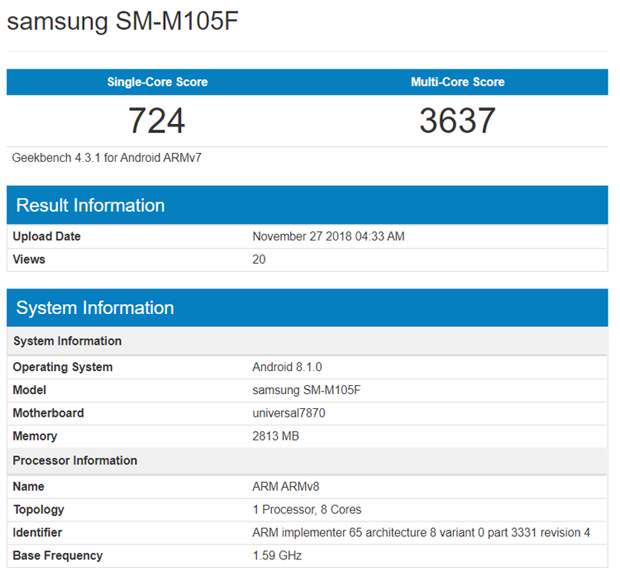
Task: Select the Memory value 2813 MB
Action: tap(276, 436)
